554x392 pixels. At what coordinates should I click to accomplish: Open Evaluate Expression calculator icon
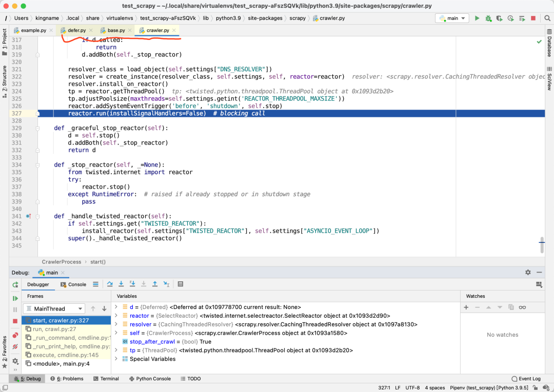pos(181,284)
